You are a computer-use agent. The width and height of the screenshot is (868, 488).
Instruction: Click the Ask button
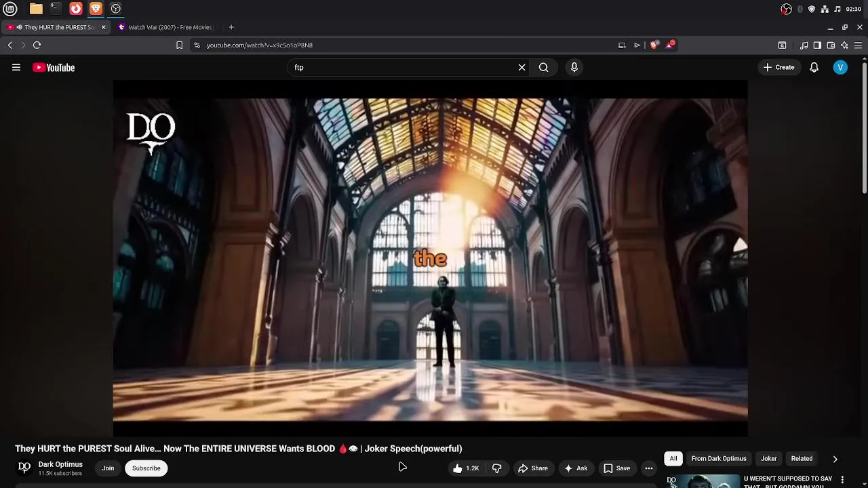click(x=576, y=468)
